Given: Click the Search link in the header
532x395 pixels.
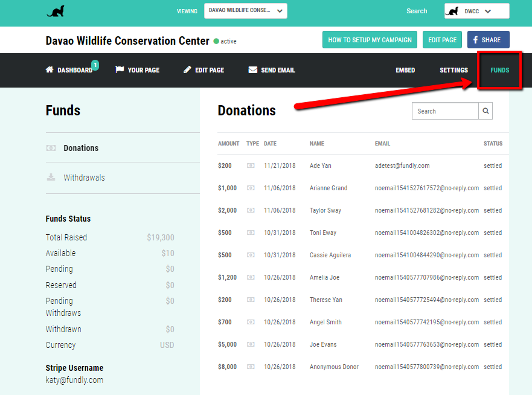Looking at the screenshot, I should pos(417,11).
